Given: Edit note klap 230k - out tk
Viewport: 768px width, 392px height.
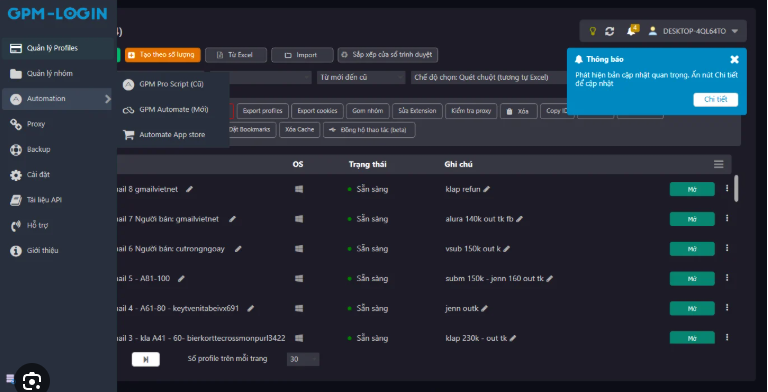Looking at the screenshot, I should pos(513,338).
